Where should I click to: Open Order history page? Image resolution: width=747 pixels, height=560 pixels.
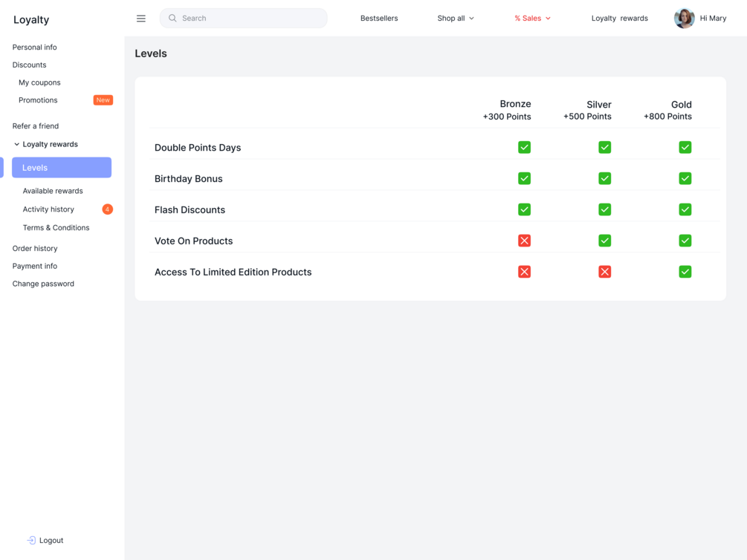(35, 249)
